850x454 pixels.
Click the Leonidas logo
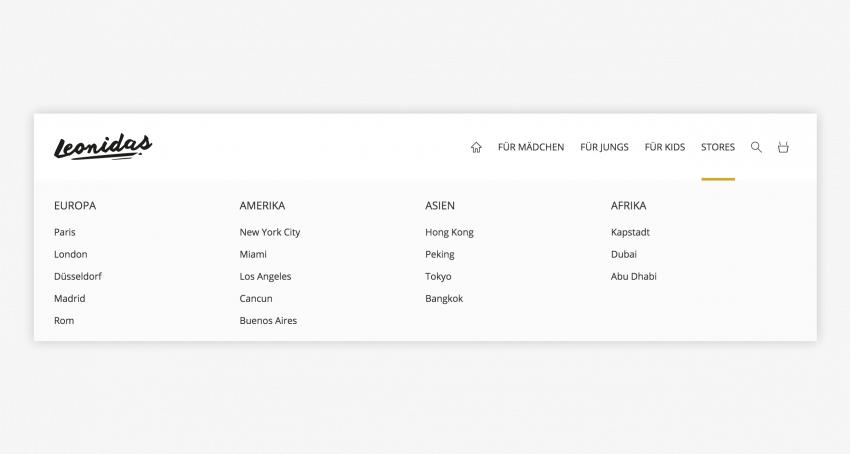(x=103, y=147)
